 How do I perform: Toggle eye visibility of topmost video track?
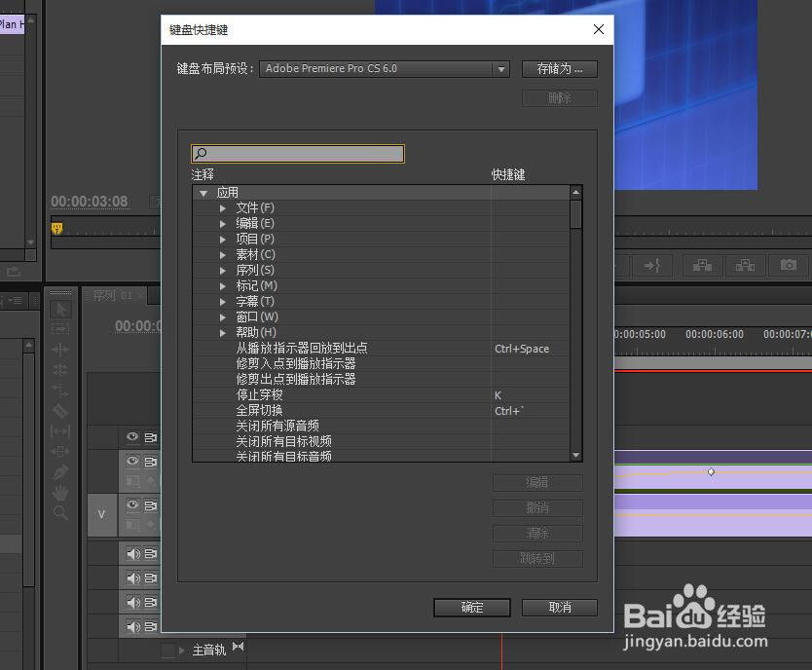132,437
